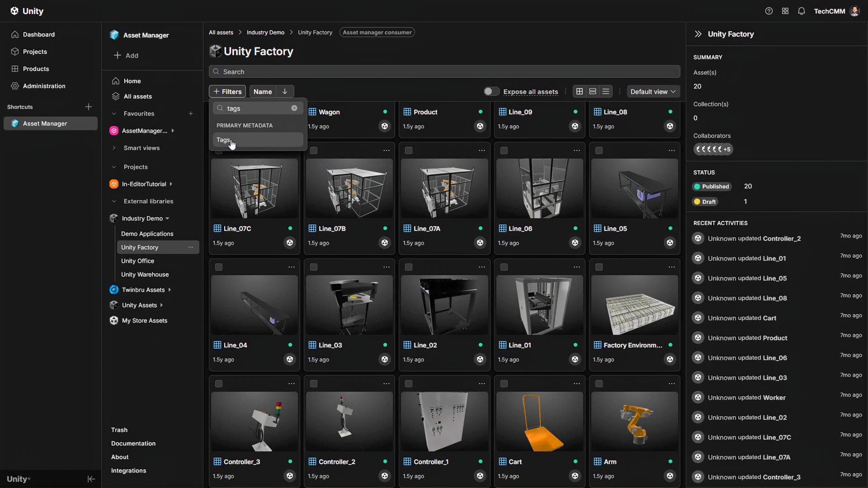Toggle Expose all assets switch
The image size is (868, 488).
(491, 91)
